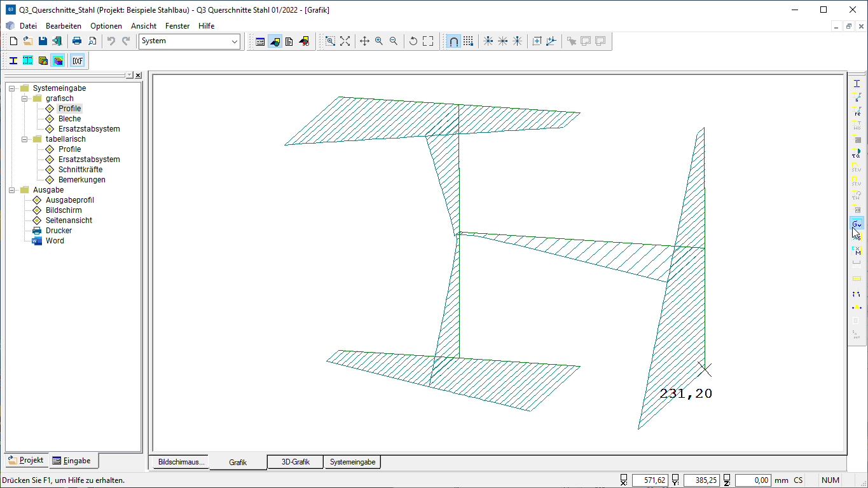The image size is (868, 488).
Task: Open the tree panel's small dropdown arrow
Action: tap(130, 75)
